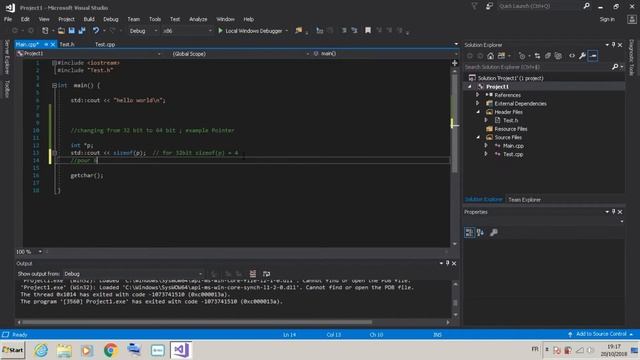This screenshot has height=360, width=640.
Task: Open the Debug configuration dropdown
Action: point(143,31)
